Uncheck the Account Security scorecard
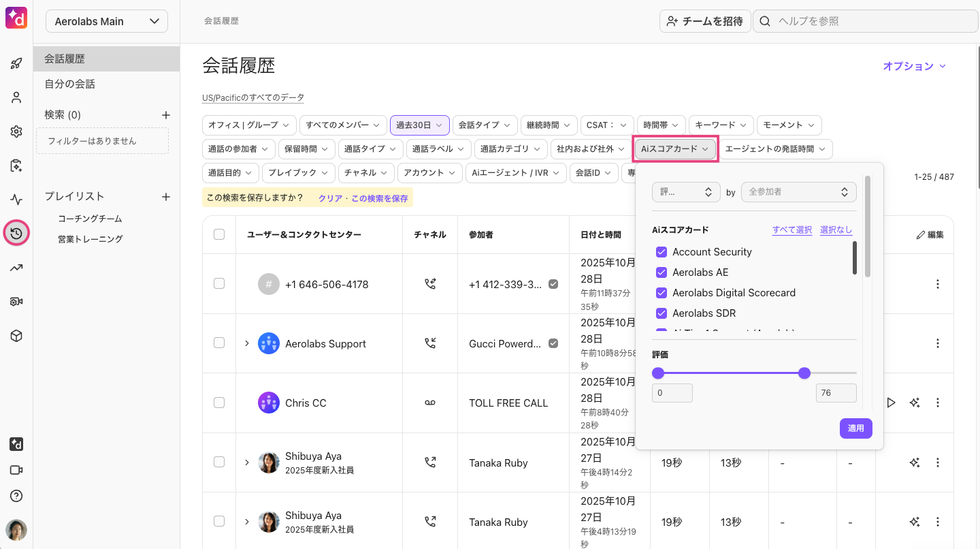 [x=661, y=252]
